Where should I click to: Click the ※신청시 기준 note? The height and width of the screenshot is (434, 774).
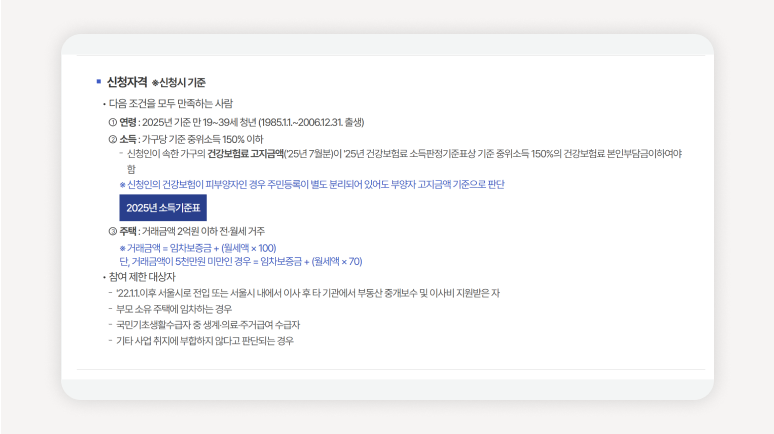(178, 82)
